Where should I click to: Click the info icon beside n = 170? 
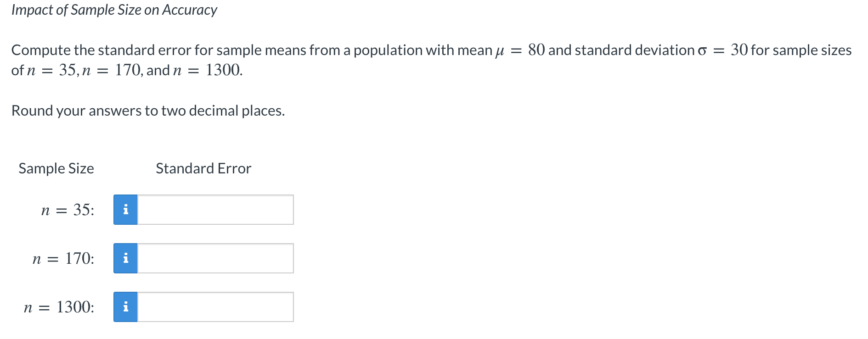[125, 258]
